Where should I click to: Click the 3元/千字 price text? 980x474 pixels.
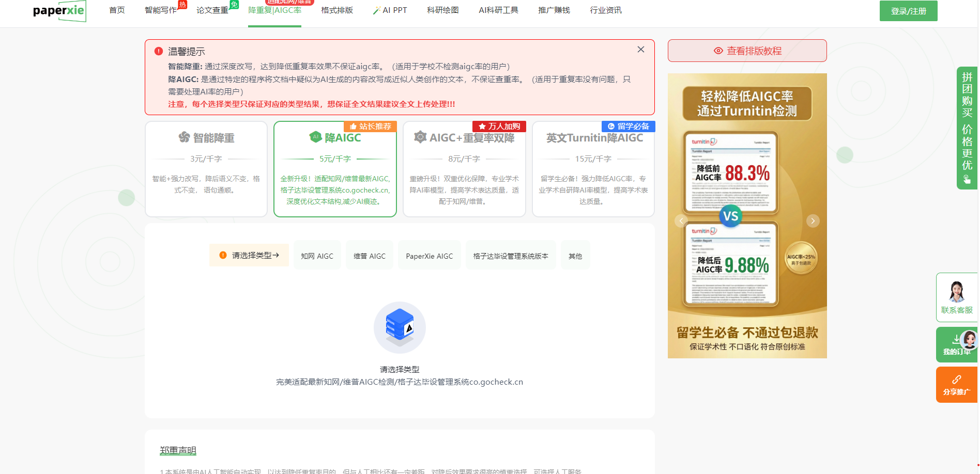(x=206, y=159)
